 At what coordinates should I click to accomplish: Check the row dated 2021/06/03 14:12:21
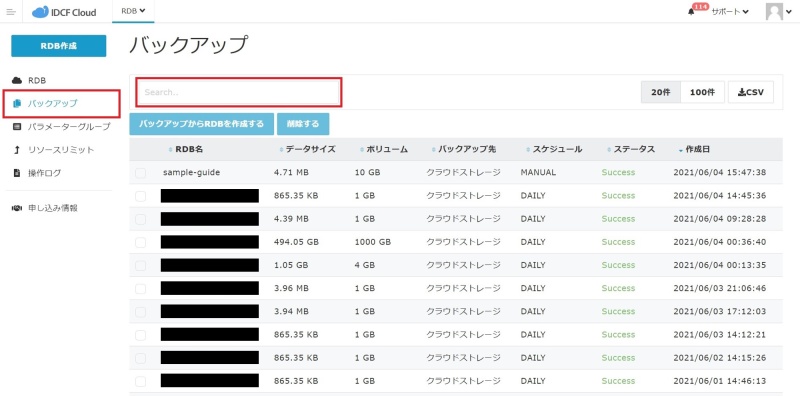(140, 335)
